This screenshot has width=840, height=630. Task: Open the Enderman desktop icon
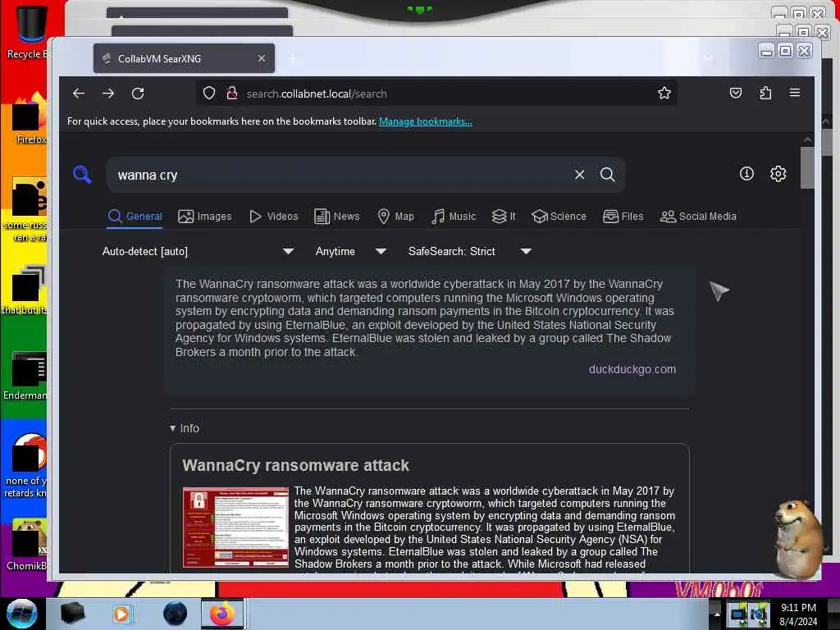pos(25,376)
